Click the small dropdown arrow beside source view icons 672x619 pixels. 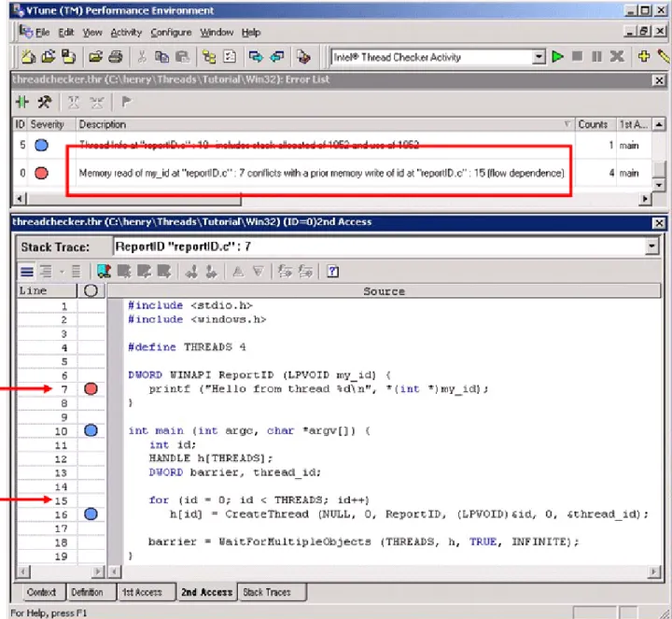pos(62,272)
